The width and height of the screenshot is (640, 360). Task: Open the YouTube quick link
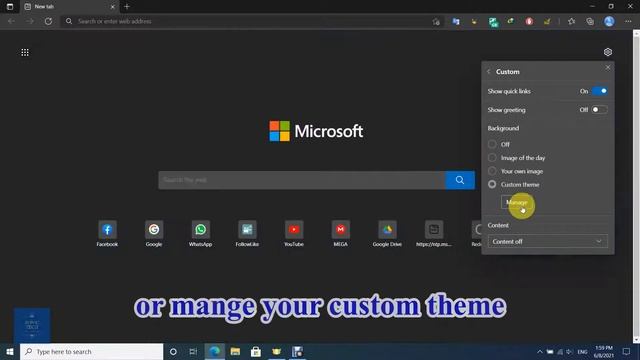(294, 234)
